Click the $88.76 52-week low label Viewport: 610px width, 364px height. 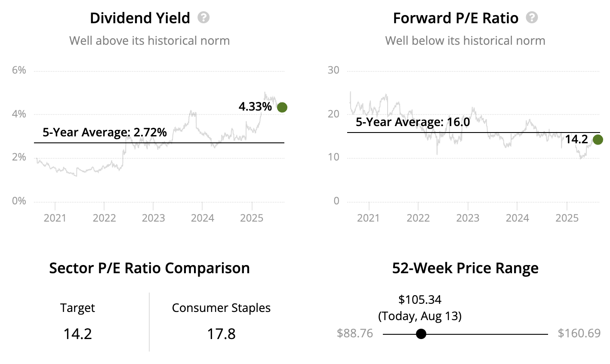pos(355,333)
